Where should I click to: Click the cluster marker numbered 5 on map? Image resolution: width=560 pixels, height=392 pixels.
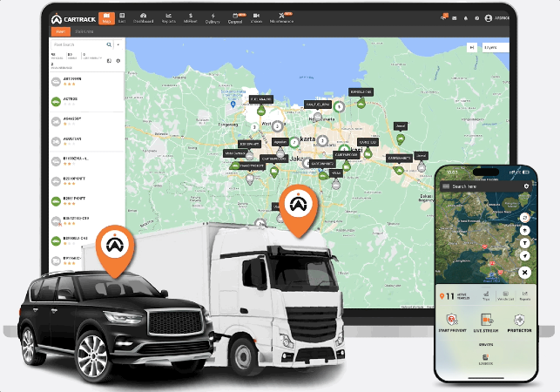340,106
